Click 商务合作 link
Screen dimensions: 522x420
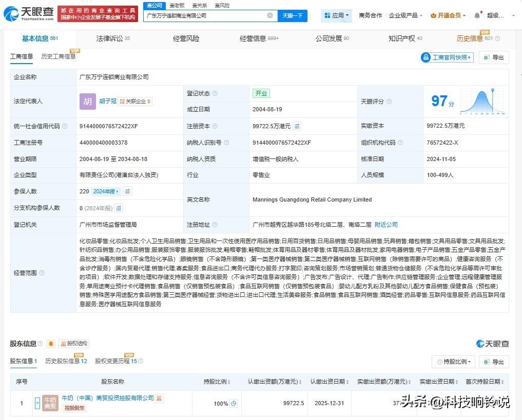click(x=370, y=15)
